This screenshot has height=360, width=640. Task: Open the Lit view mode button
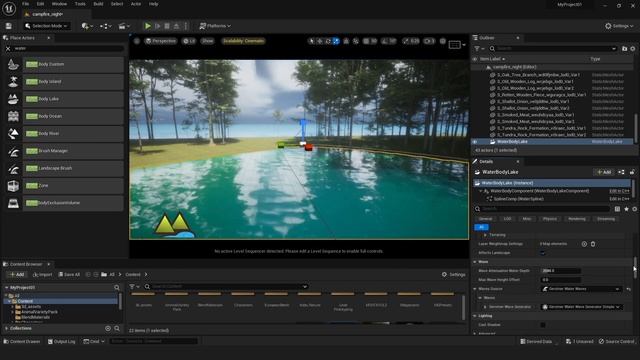(x=189, y=41)
